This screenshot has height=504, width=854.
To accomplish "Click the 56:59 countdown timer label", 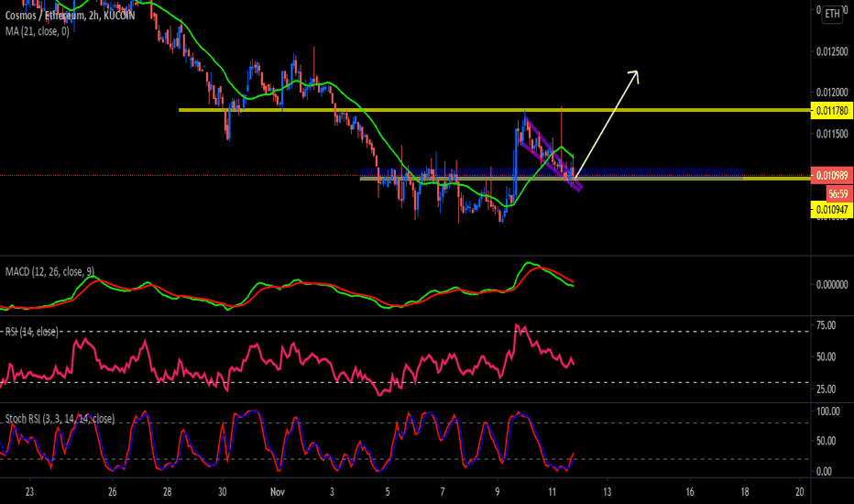I will [838, 193].
